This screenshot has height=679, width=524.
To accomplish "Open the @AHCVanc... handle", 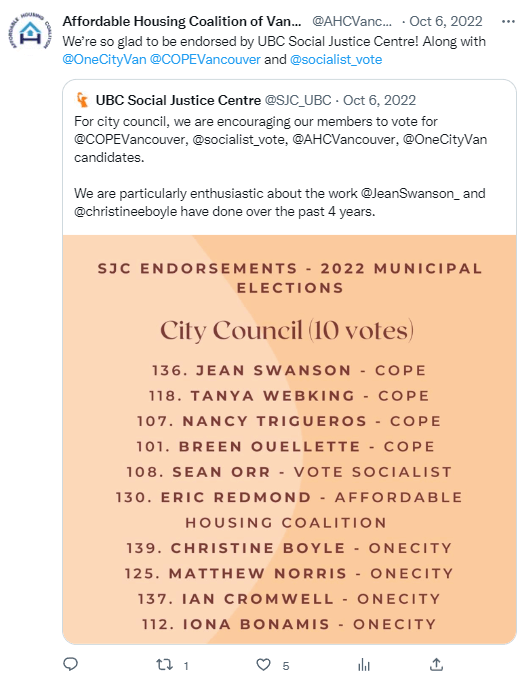I will (352, 21).
